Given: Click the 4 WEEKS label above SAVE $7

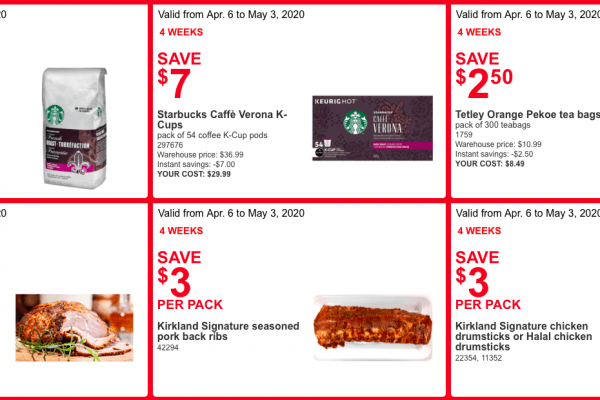Looking at the screenshot, I should click(x=179, y=32).
